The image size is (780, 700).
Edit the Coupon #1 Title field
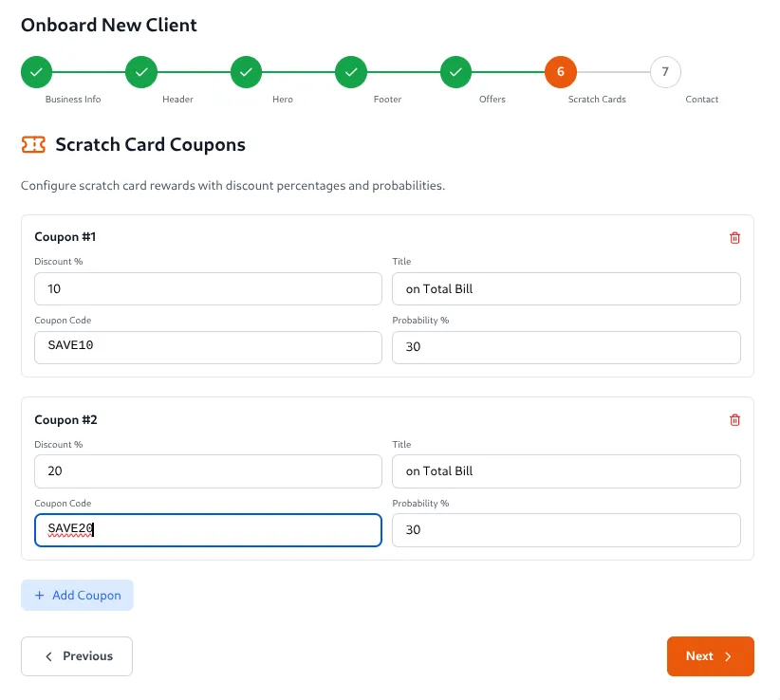(x=566, y=289)
